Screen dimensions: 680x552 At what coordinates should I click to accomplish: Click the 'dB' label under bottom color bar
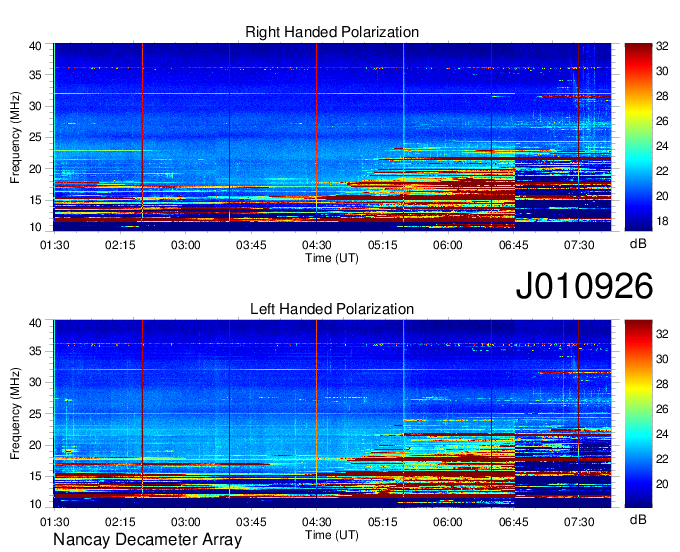pos(638,519)
